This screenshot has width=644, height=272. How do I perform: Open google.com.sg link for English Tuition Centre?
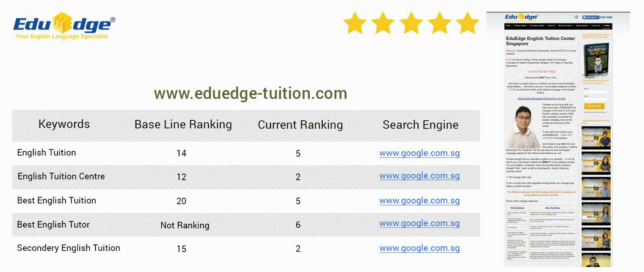419,176
